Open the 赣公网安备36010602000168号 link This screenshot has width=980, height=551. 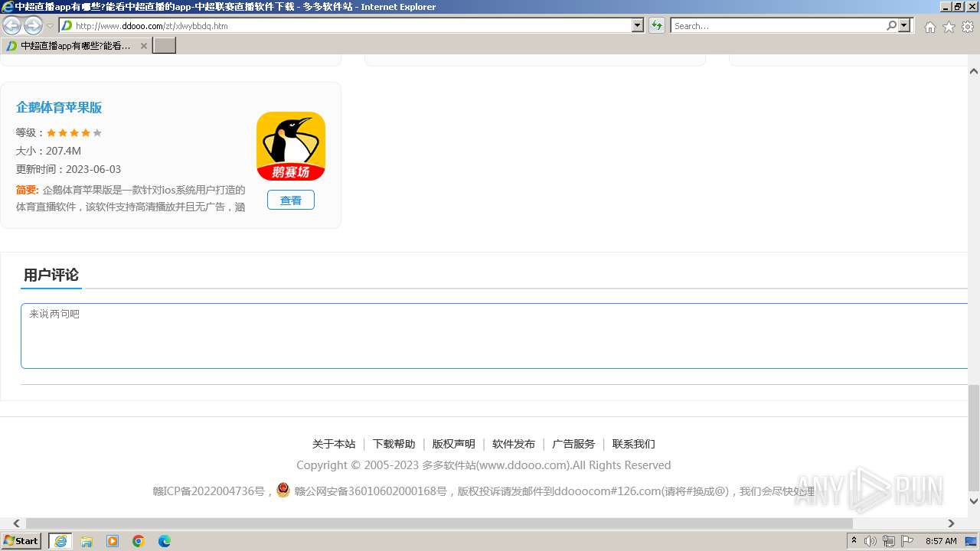371,491
